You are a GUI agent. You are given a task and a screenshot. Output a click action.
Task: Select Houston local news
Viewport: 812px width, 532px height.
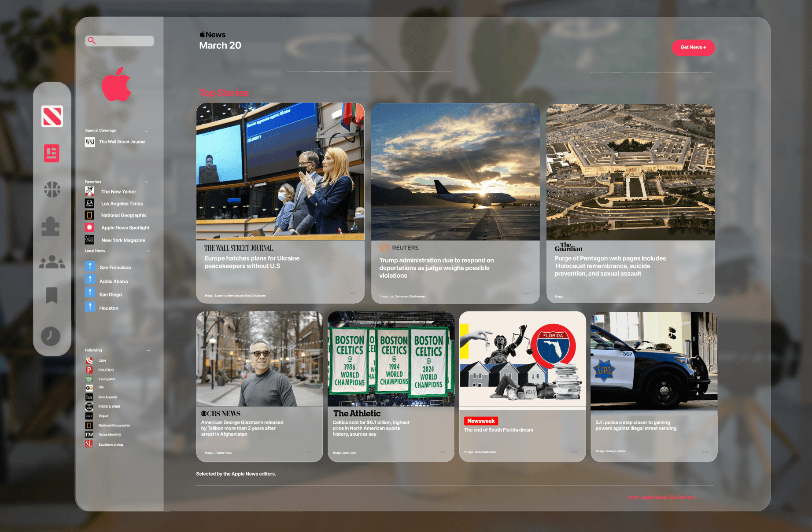[x=109, y=308]
